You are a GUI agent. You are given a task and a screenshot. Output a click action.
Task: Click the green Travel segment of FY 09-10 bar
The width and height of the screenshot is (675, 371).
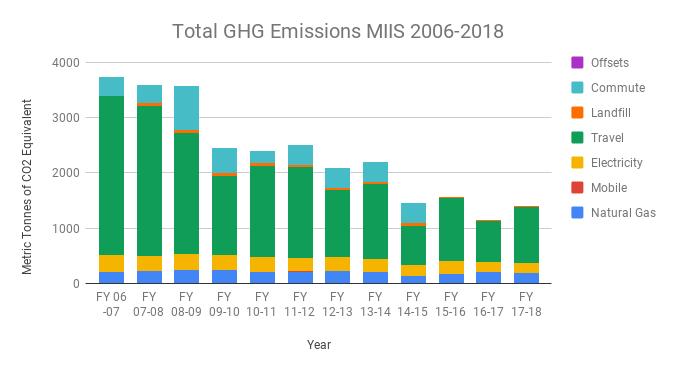[x=224, y=216]
